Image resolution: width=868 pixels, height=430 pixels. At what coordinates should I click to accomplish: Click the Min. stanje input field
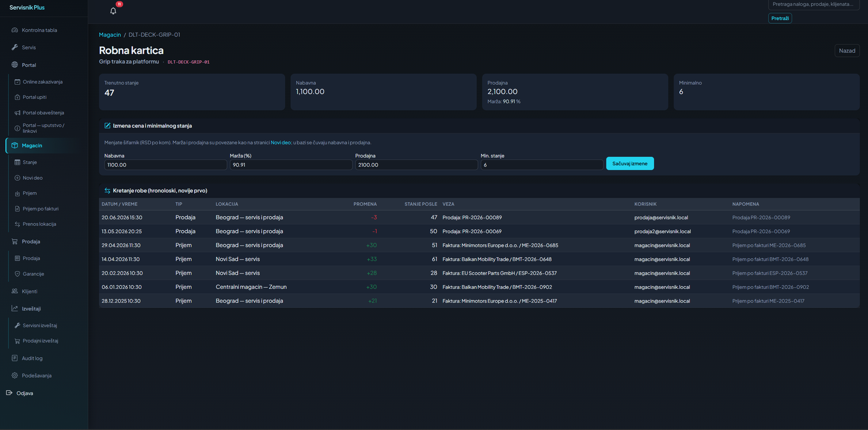coord(542,165)
